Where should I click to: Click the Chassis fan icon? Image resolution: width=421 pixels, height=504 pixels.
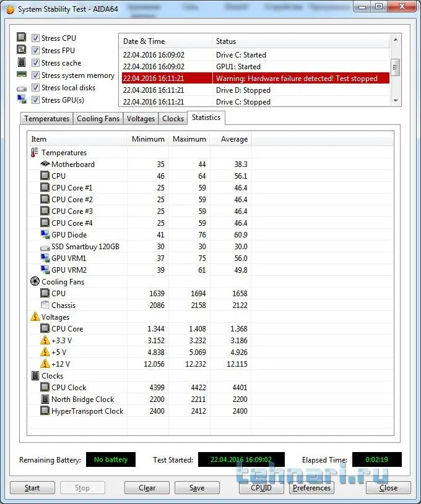pos(45,305)
